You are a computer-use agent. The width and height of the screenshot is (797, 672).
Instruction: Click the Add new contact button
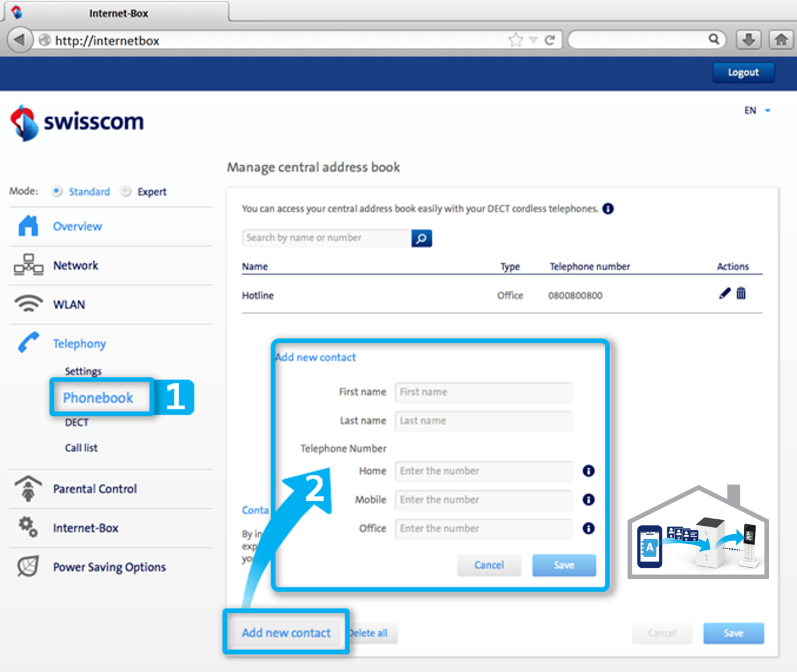[x=286, y=632]
